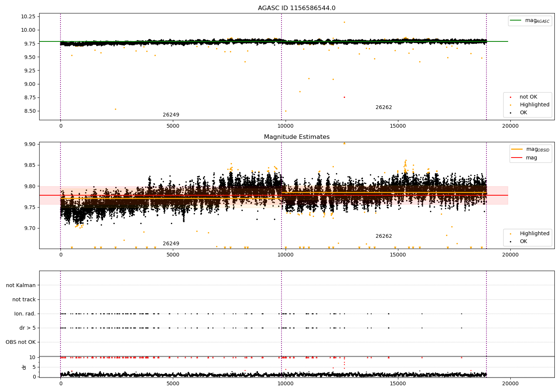Click the 'OK' legend entry in top plot
Viewport: 560px width, 392px height.
[523, 113]
